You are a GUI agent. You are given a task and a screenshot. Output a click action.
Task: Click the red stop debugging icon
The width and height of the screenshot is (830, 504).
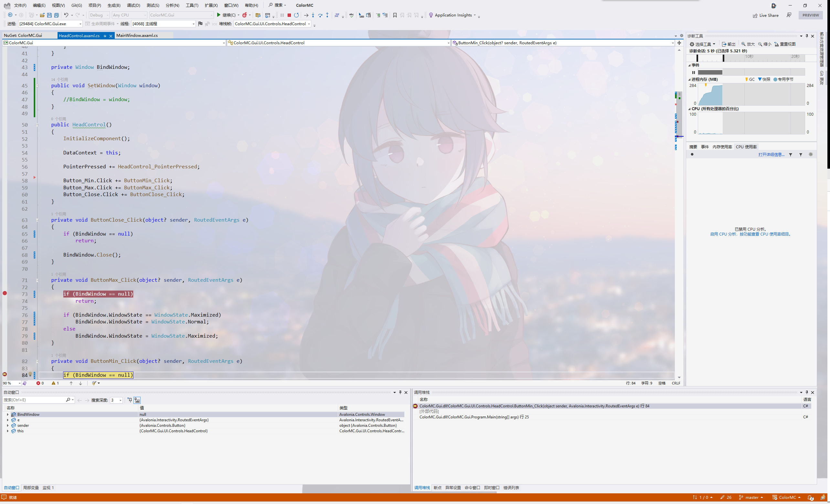(x=289, y=15)
